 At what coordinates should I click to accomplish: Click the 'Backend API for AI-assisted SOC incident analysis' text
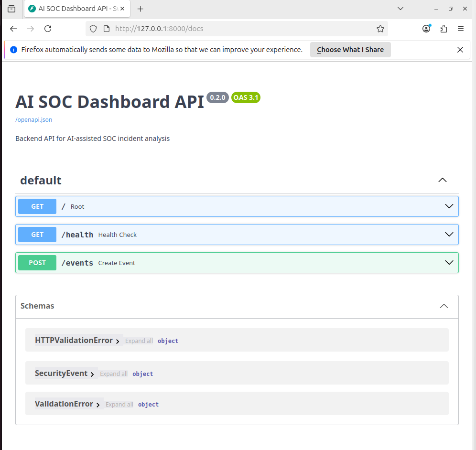click(93, 139)
